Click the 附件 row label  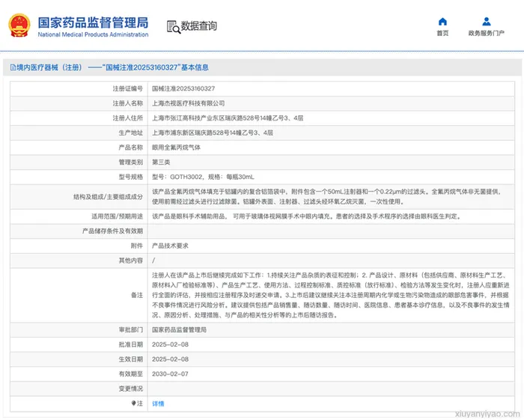coord(137,246)
